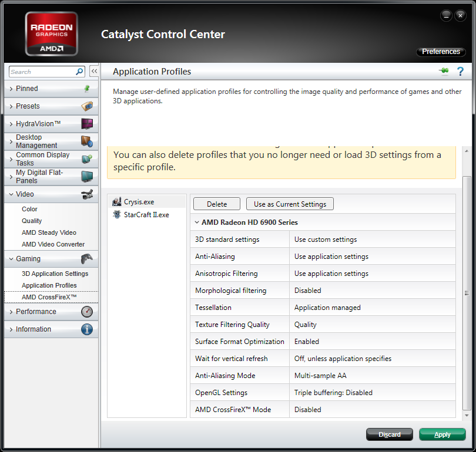This screenshot has height=452, width=476.
Task: Collapse the sidebar with double-arrow button
Action: click(94, 71)
